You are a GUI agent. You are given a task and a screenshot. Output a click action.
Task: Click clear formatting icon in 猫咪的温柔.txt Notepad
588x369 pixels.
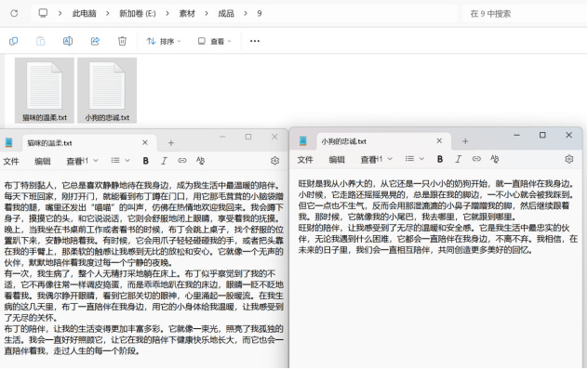[200, 161]
